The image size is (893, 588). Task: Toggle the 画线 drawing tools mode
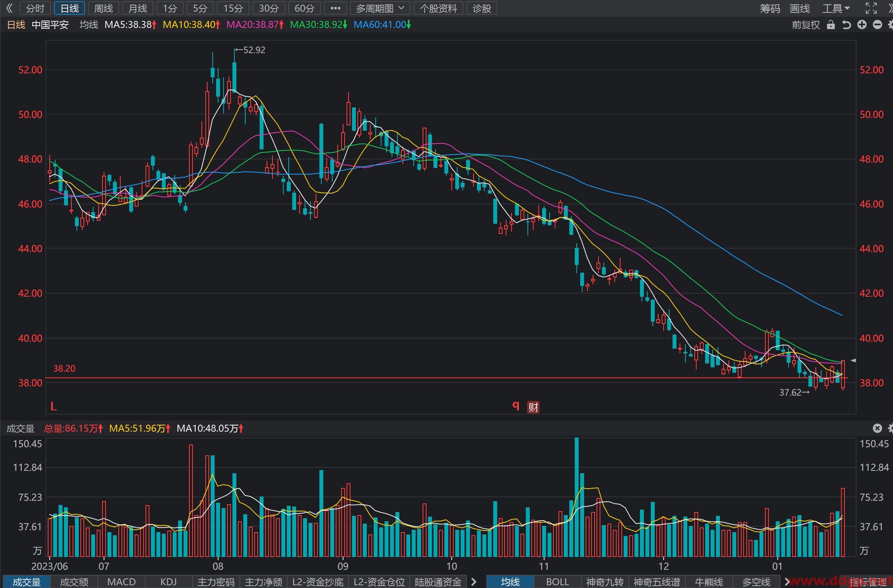coord(800,8)
